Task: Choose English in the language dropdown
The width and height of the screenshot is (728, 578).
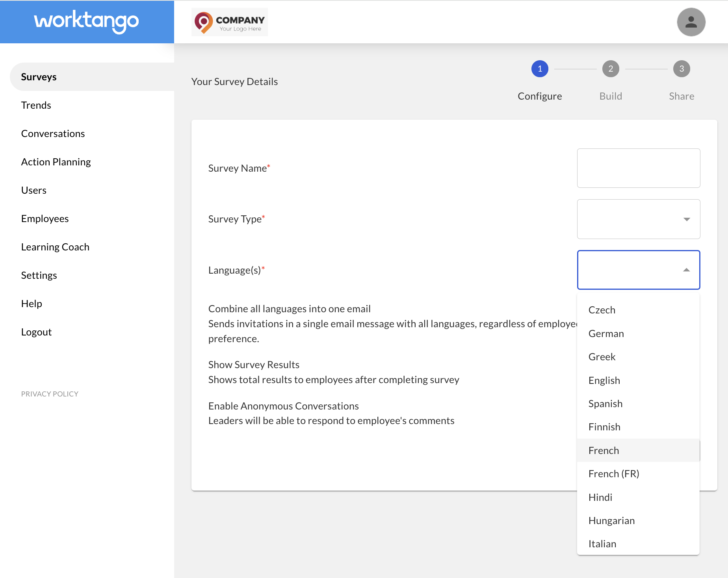Action: point(604,380)
